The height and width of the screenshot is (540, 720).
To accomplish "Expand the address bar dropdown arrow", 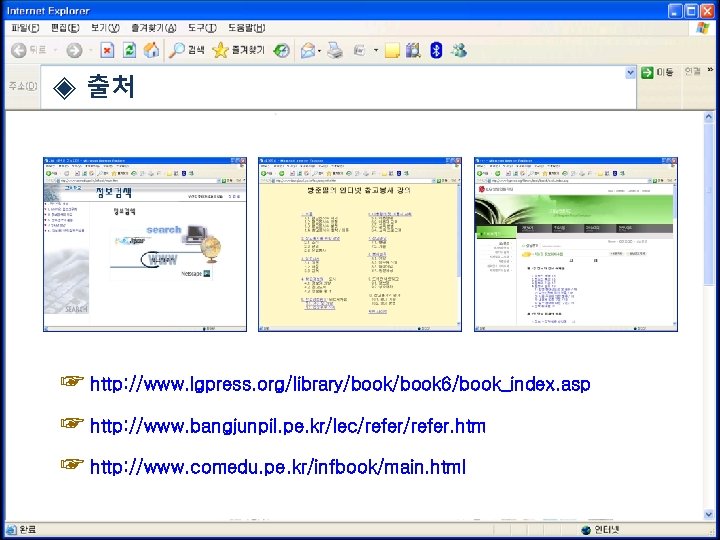I will [630, 73].
